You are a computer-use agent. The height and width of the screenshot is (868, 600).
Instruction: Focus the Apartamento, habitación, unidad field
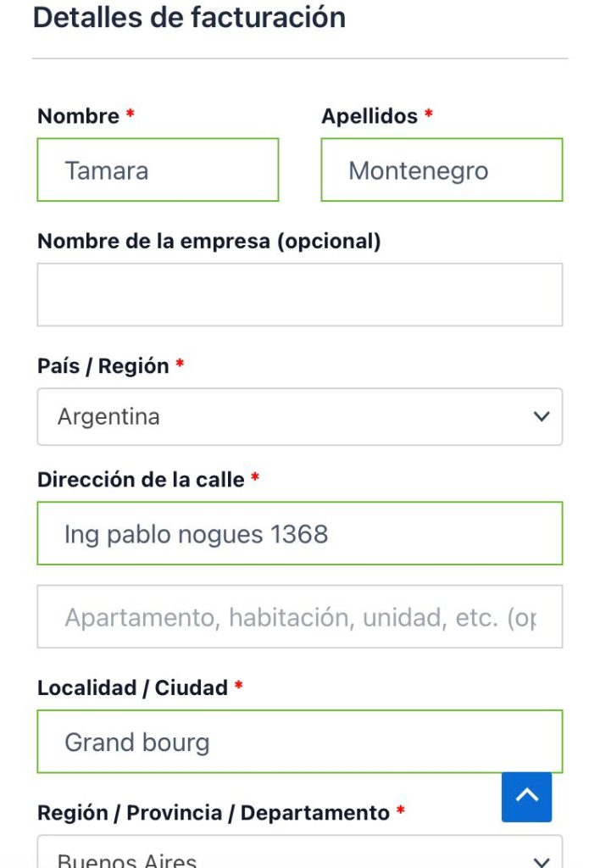299,617
